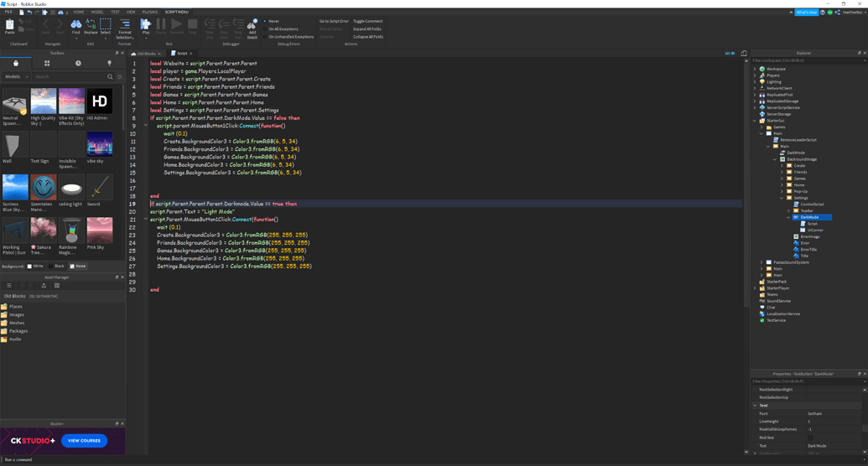Select HD Admin toolbox model
The height and width of the screenshot is (466, 868).
100,104
